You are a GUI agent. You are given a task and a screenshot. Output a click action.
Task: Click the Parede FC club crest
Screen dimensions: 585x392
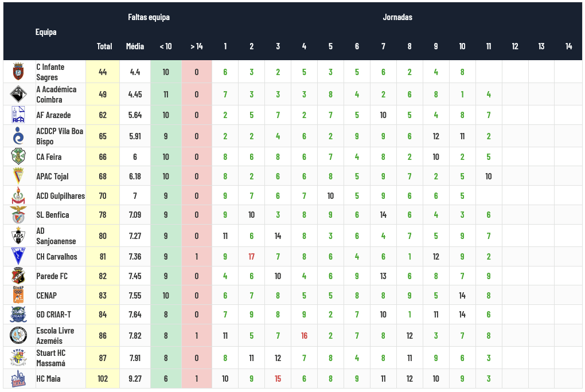(x=18, y=276)
